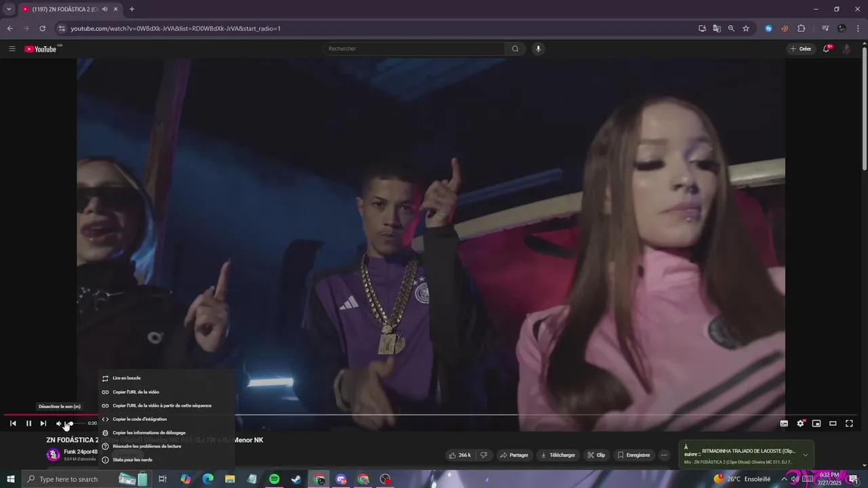The height and width of the screenshot is (488, 868).
Task: Open Spotify from the taskbar
Action: (x=274, y=479)
